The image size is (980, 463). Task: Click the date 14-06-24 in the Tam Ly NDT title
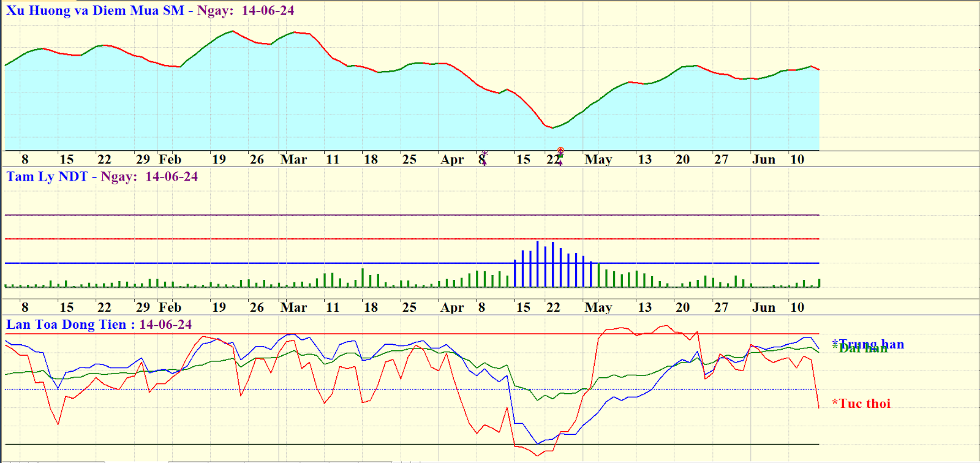click(x=171, y=176)
